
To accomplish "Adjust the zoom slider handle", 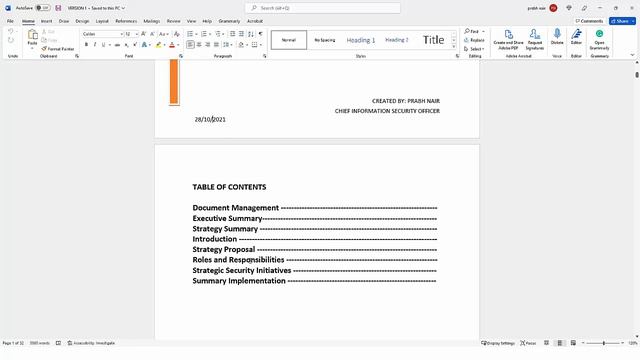I will point(604,343).
